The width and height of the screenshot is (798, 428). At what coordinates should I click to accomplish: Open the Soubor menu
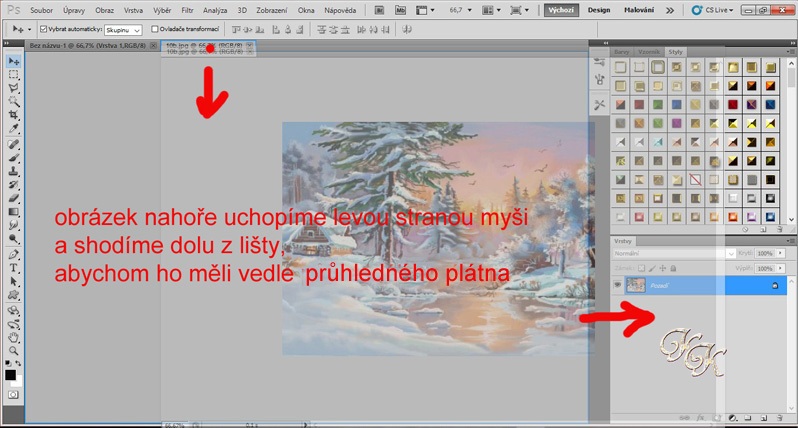(x=41, y=10)
